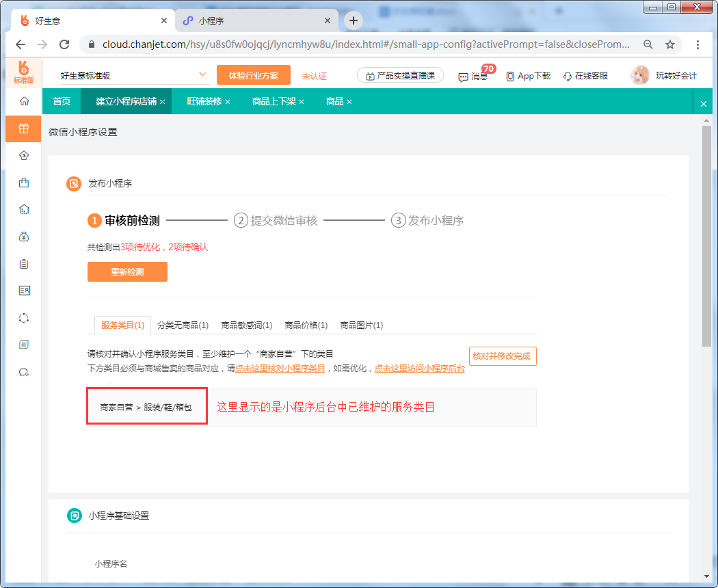Viewport: 718px width, 588px height.
Task: Go forward in browser history
Action: (42, 44)
